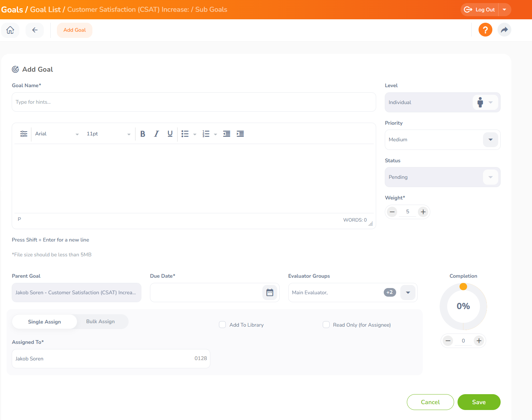Click inside the description text area
This screenshot has height=420, width=532.
(x=194, y=178)
